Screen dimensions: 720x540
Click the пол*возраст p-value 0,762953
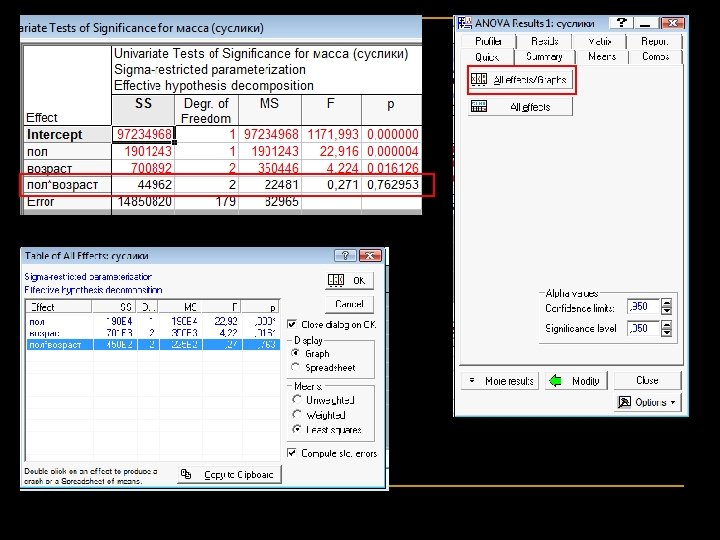click(391, 185)
